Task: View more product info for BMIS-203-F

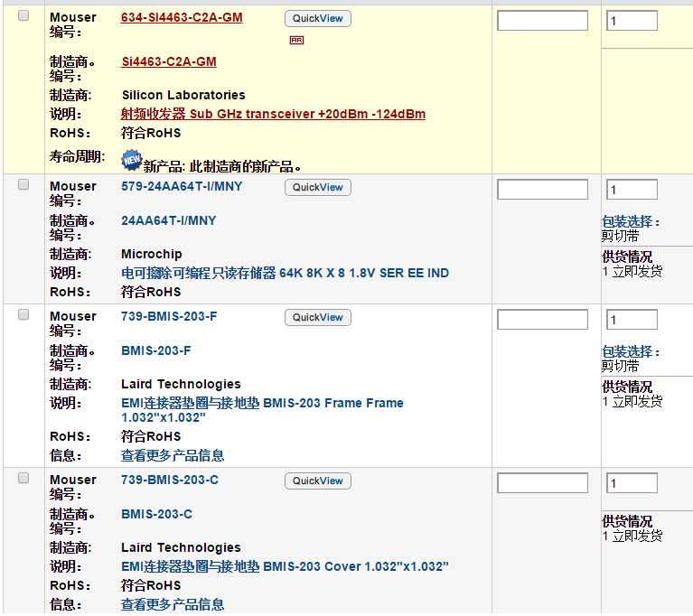Action: pyautogui.click(x=173, y=455)
